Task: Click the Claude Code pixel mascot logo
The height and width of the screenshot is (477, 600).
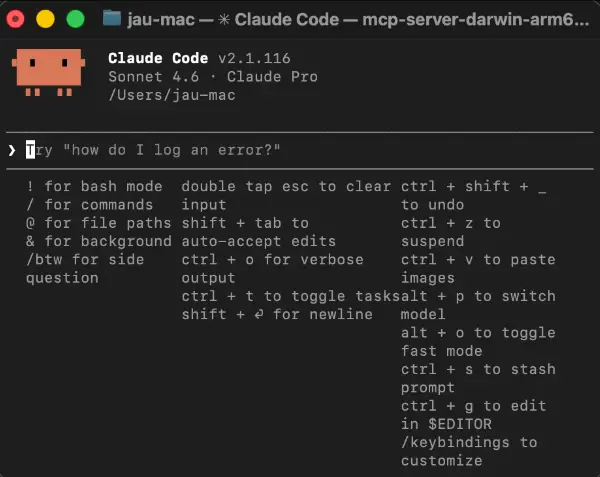Action: (x=48, y=72)
